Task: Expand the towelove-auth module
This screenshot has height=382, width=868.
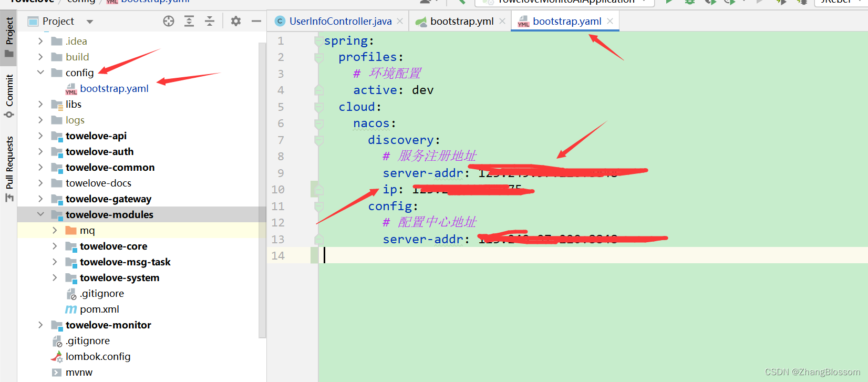Action: pyautogui.click(x=40, y=151)
